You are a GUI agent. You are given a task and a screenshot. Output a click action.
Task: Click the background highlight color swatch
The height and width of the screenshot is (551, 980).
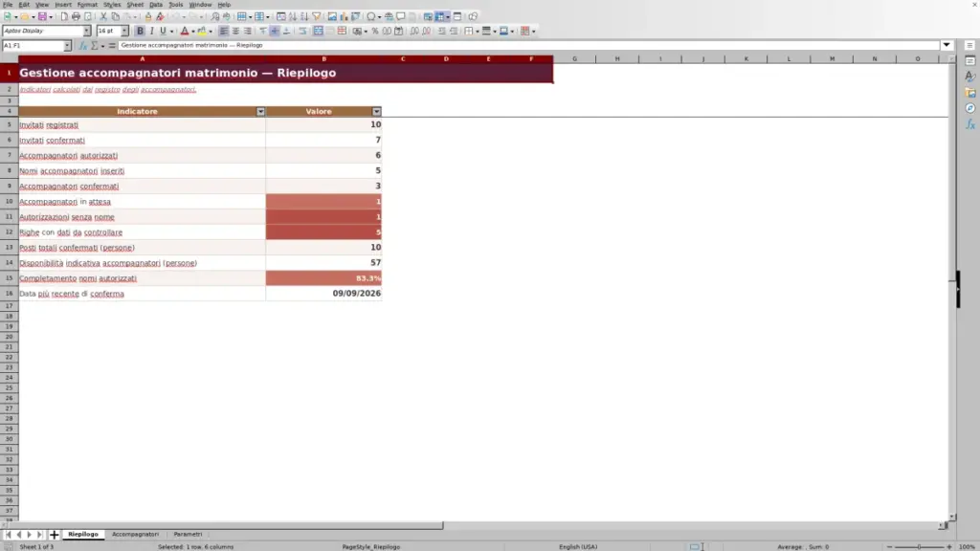[x=202, y=32]
